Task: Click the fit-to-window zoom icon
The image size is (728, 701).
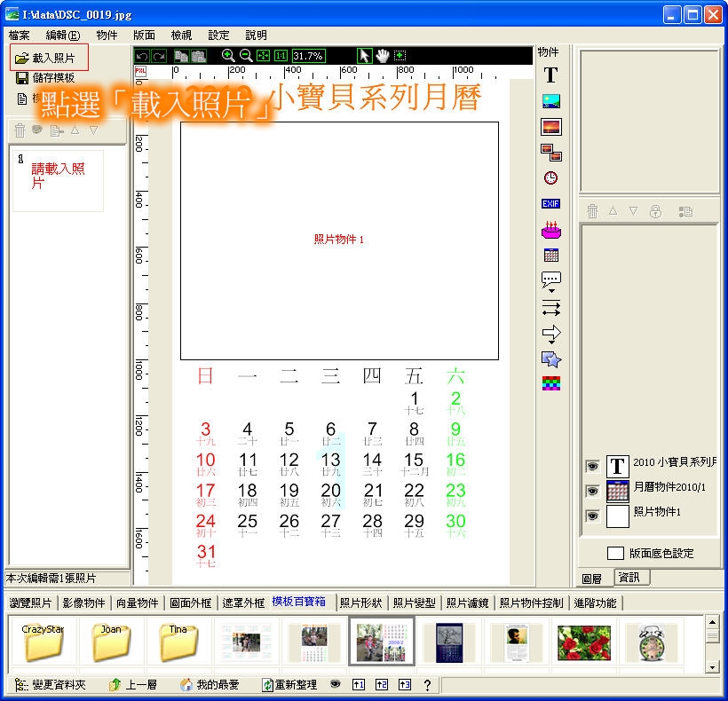Action: pyautogui.click(x=264, y=56)
